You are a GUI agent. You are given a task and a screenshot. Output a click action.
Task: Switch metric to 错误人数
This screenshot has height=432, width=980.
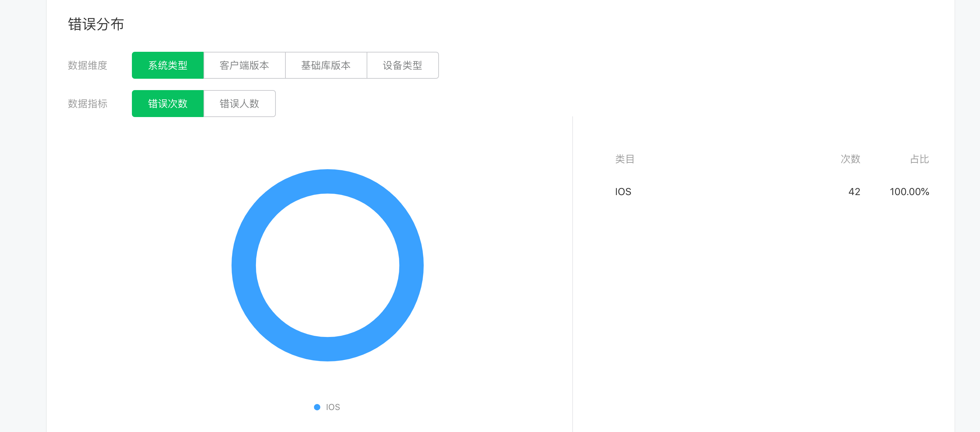[239, 104]
